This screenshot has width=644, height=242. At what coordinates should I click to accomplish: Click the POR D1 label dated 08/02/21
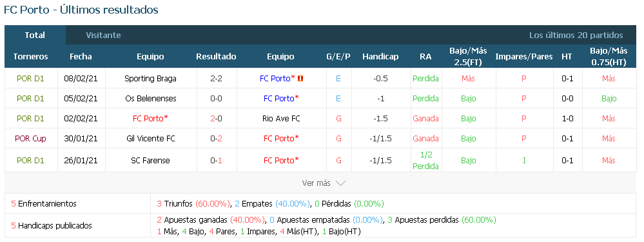[x=30, y=79]
